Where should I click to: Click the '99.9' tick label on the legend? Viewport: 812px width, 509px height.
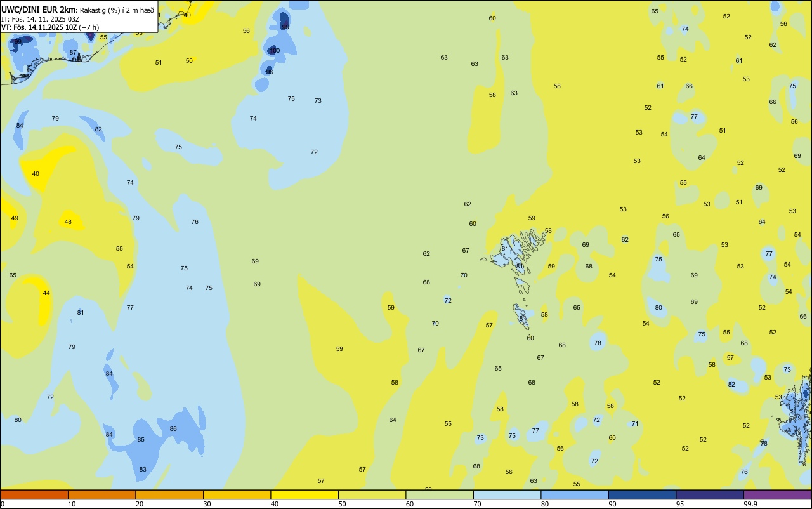(750, 505)
